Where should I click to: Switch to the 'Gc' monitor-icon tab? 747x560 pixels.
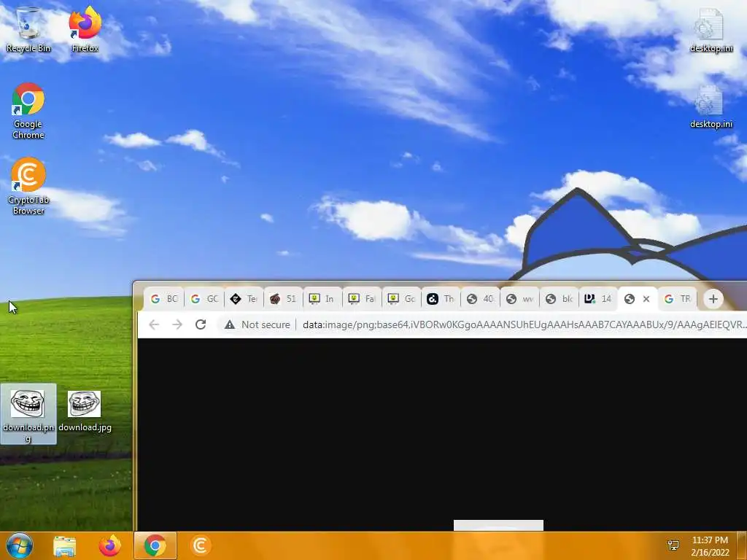click(402, 299)
